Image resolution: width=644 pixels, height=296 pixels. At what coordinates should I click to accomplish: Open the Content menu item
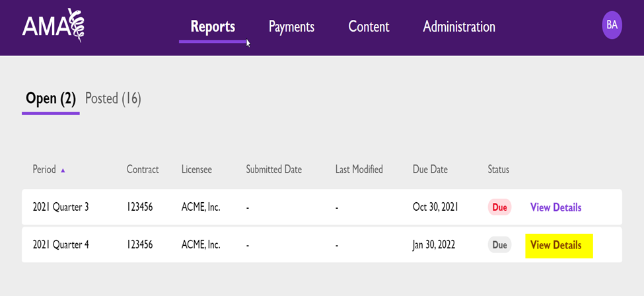pyautogui.click(x=369, y=26)
